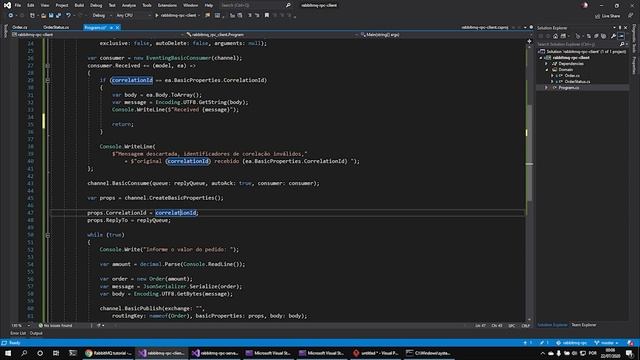Screen dimensions: 640x360
Task: Click the Solution Explorer preview selected items icon
Action: [x=622, y=36]
